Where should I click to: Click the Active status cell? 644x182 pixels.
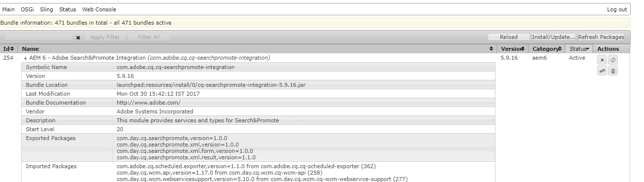577,58
